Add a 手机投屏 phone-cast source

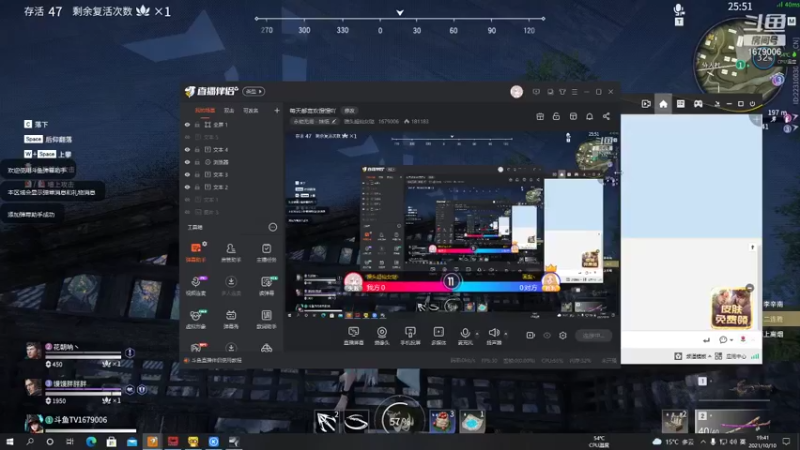click(x=410, y=336)
